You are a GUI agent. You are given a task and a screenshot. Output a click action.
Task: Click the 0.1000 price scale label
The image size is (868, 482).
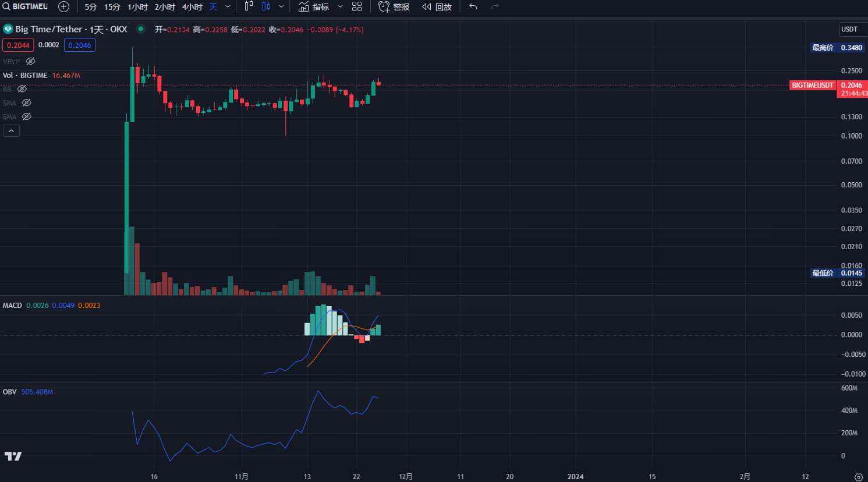851,136
